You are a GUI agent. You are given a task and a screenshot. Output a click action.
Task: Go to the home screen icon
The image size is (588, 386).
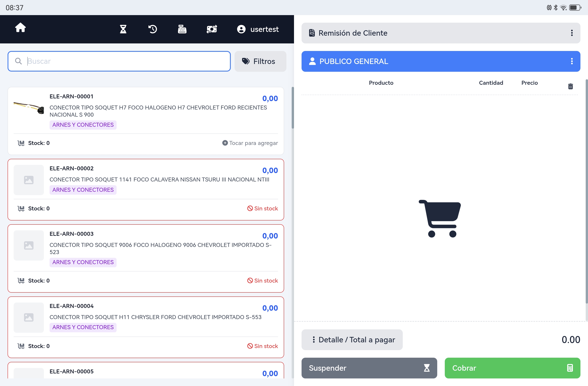[x=20, y=28]
